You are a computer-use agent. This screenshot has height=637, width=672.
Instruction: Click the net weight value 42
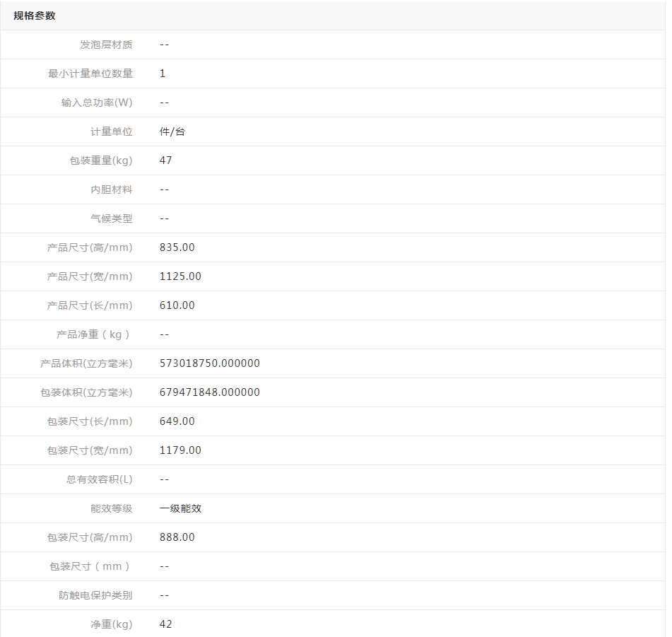[x=166, y=624]
